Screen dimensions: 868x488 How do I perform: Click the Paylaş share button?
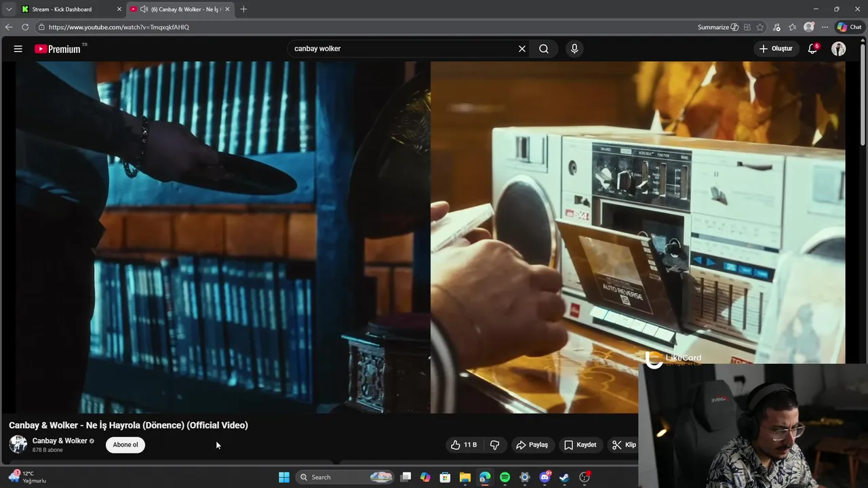532,445
